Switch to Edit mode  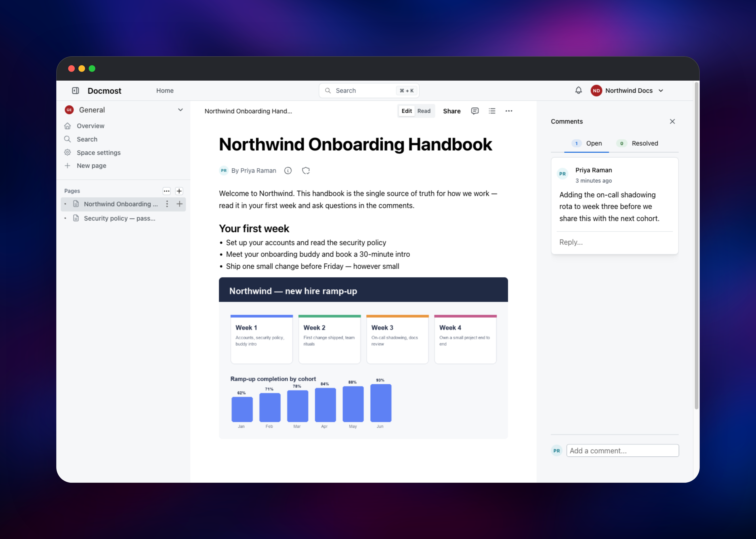click(x=407, y=111)
